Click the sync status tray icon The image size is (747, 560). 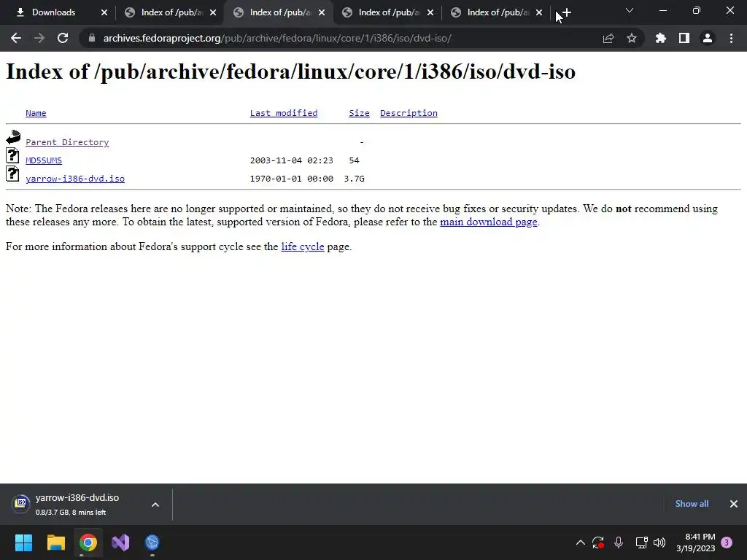(x=598, y=542)
